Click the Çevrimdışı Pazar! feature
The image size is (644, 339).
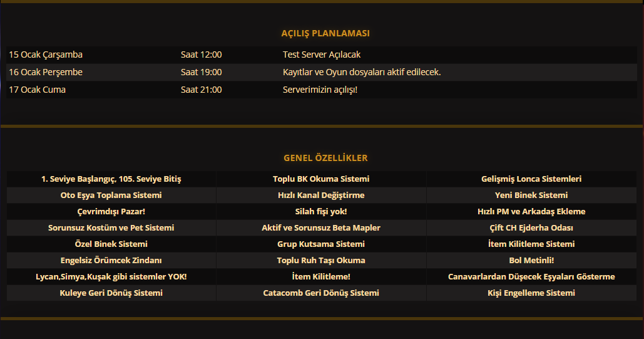pos(111,211)
